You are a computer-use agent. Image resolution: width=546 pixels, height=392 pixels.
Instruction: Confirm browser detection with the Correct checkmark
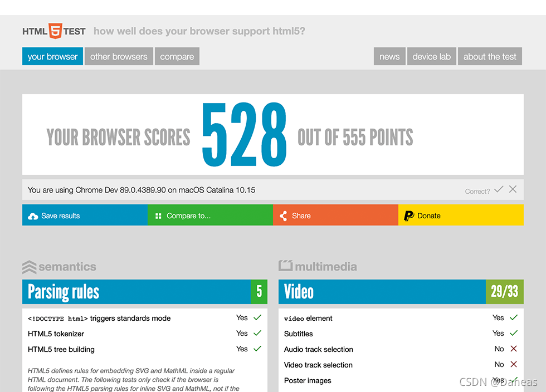499,189
